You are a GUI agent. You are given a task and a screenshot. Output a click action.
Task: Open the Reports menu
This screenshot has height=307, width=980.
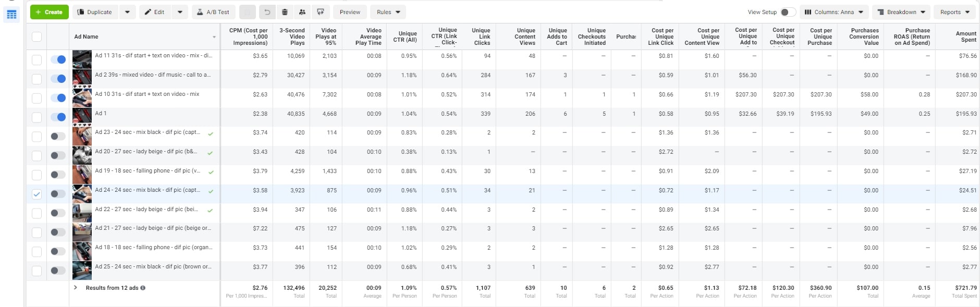tap(954, 11)
